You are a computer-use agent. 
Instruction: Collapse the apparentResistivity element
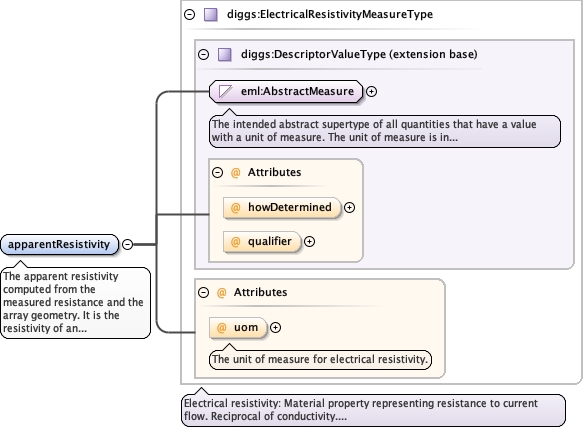pyautogui.click(x=128, y=244)
